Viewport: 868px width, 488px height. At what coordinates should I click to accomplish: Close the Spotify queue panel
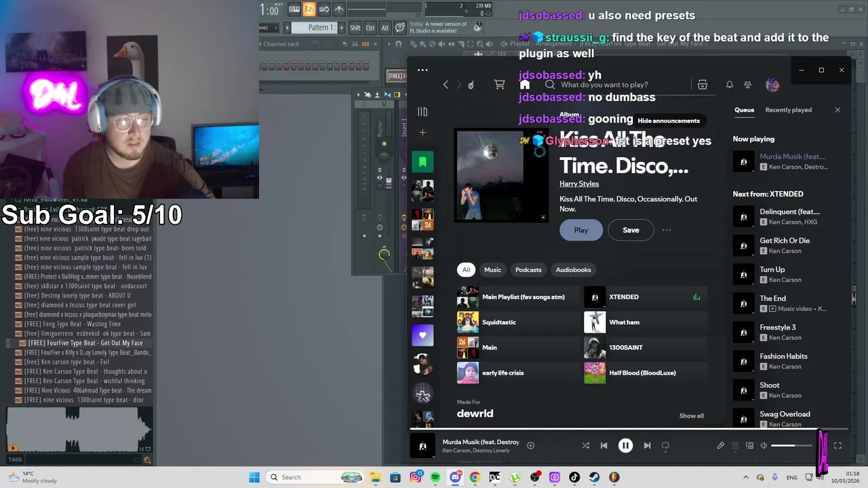pos(837,110)
